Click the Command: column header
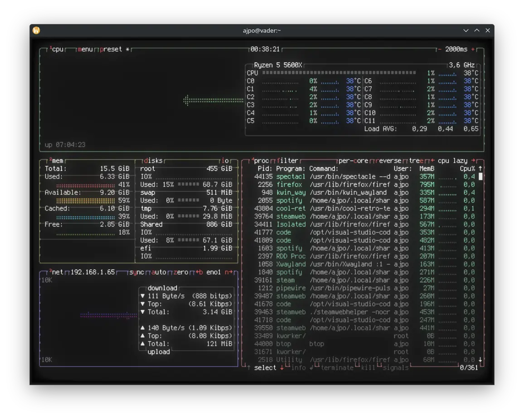Screen dimensions: 524x420 click(324, 169)
